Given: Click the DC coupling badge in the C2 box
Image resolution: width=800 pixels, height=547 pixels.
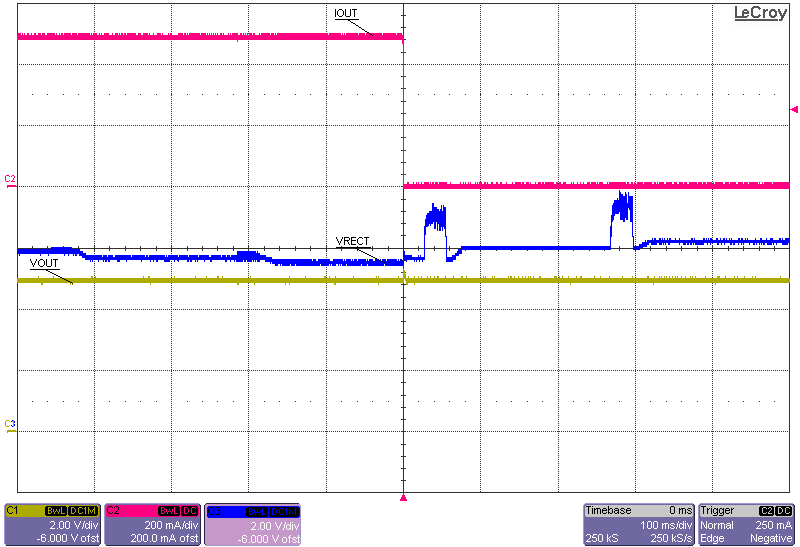Looking at the screenshot, I should coord(189,511).
